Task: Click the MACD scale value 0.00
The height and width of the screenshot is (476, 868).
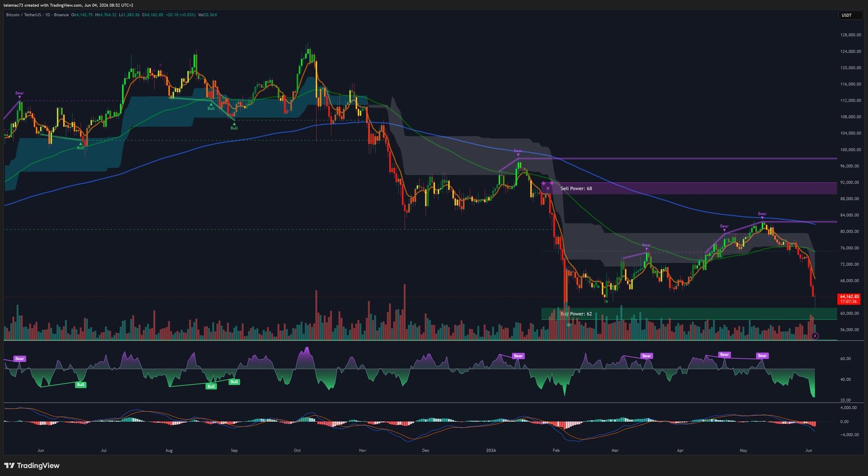Action: tap(844, 422)
